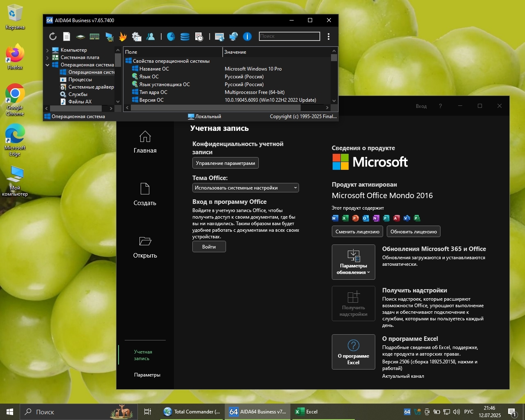Open the Создать page in Excel sidebar
Screen dimensions: 525x420
tap(145, 194)
